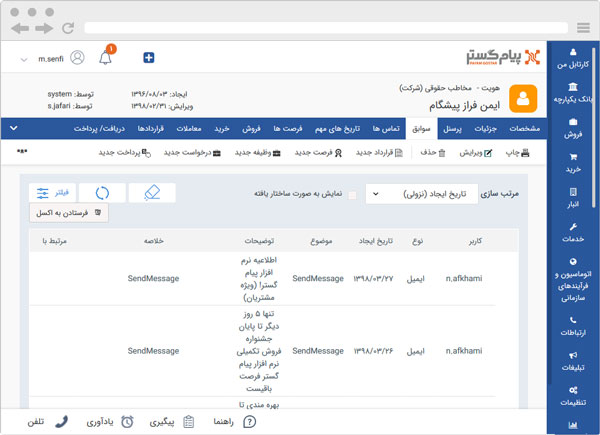
Task: Click the فرستادن به اکسل button
Action: pos(69,213)
